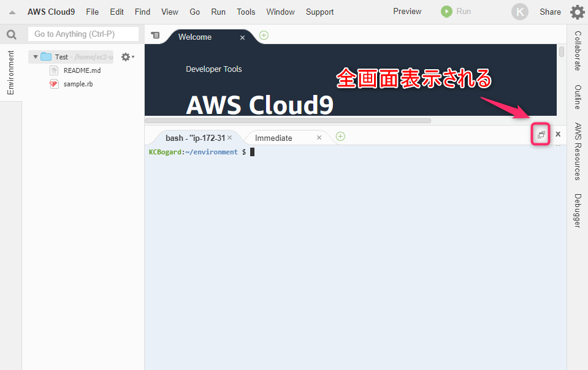Image resolution: width=588 pixels, height=370 pixels.
Task: Close the Welcome tab
Action: tap(243, 37)
